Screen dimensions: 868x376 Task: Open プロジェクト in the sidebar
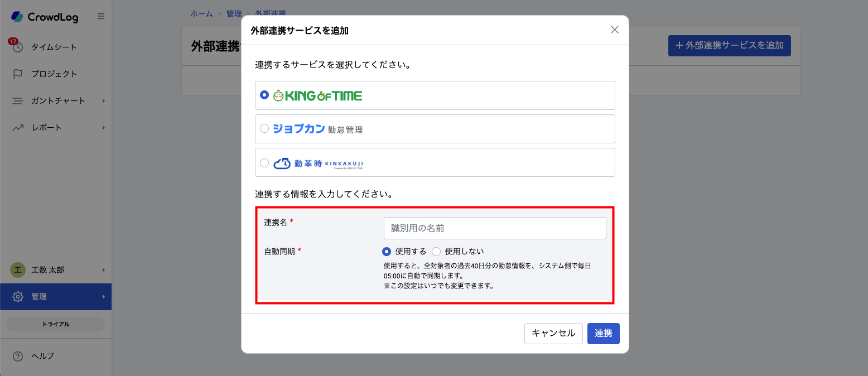coord(56,74)
